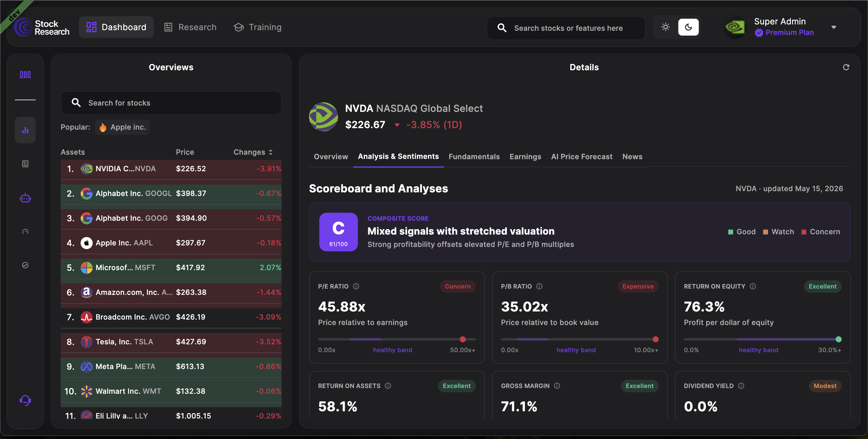This screenshot has width=868, height=439.
Task: Click the NVIDIA logo in Details header
Action: 323,117
